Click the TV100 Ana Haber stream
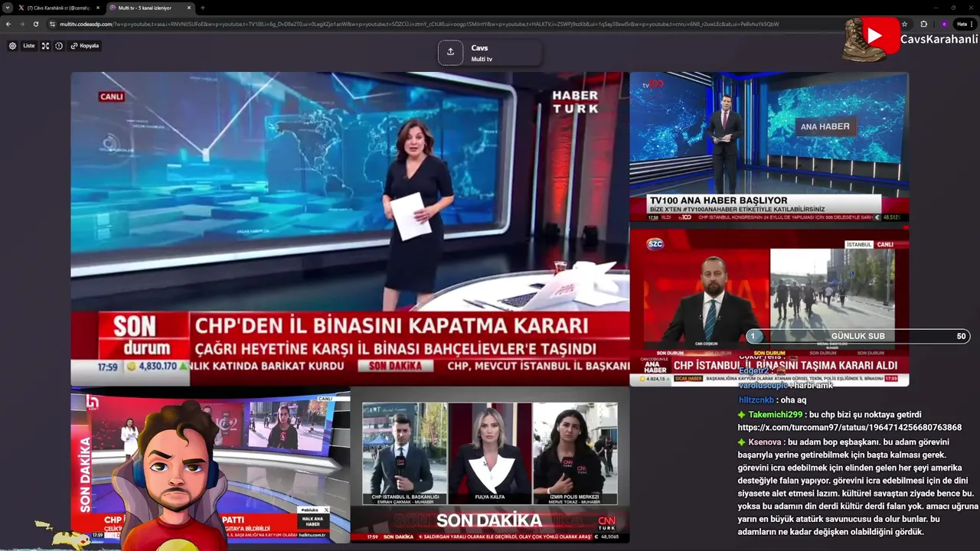The image size is (980, 551). point(769,147)
